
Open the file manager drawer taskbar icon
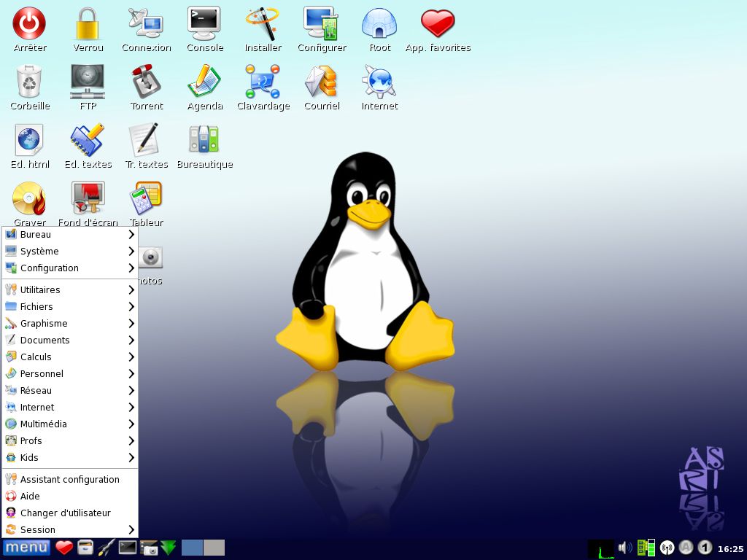[85, 548]
